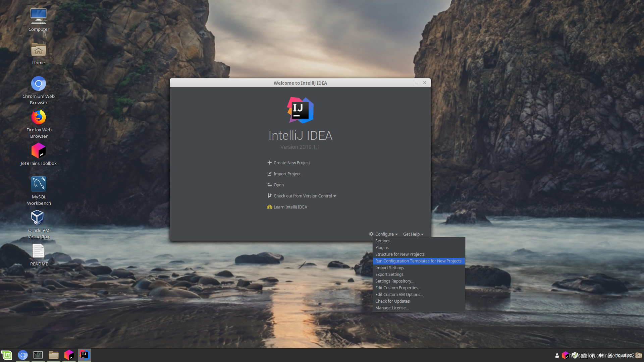
Task: Select Export Settings menu item
Action: tap(419, 274)
